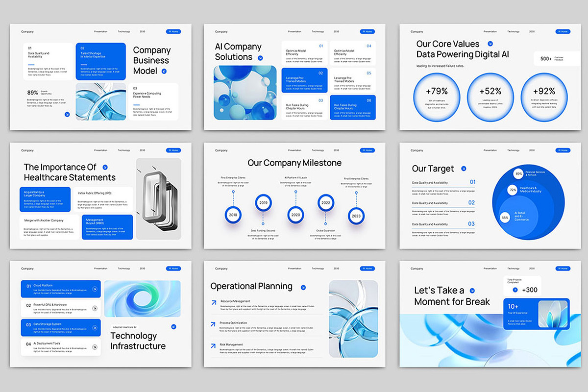
Task: Select the Initial Public Offering (IPO) card
Action: tap(103, 199)
